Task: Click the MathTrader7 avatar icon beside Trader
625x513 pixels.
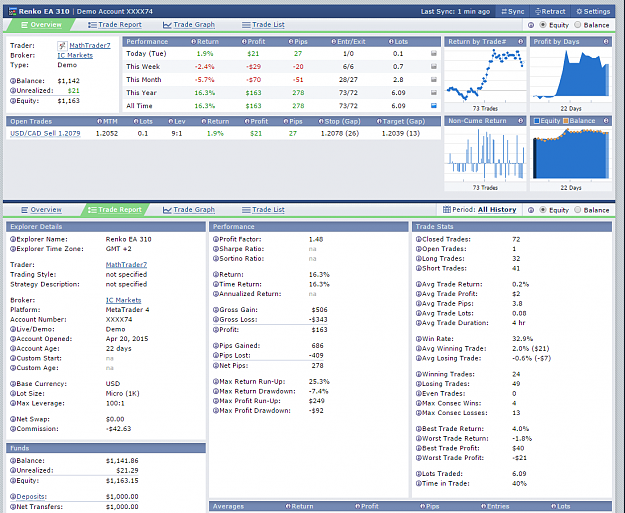Action: coord(62,46)
